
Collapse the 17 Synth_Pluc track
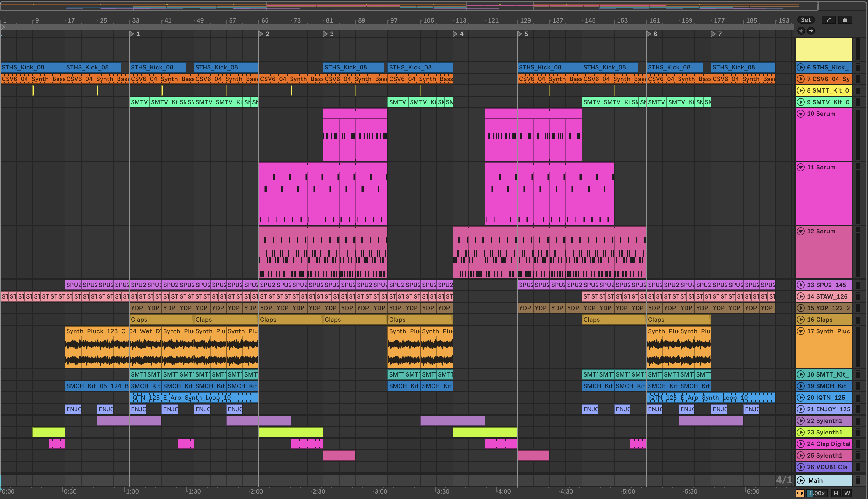(800, 331)
